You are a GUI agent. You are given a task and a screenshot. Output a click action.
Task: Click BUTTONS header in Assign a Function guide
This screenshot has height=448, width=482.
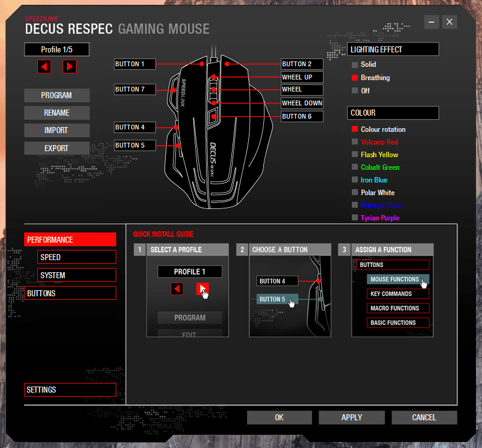click(393, 265)
